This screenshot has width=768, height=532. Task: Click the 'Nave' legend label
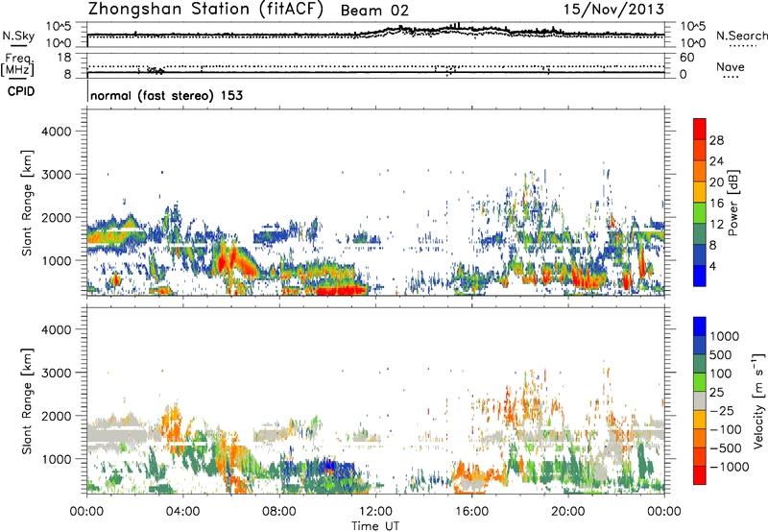731,67
